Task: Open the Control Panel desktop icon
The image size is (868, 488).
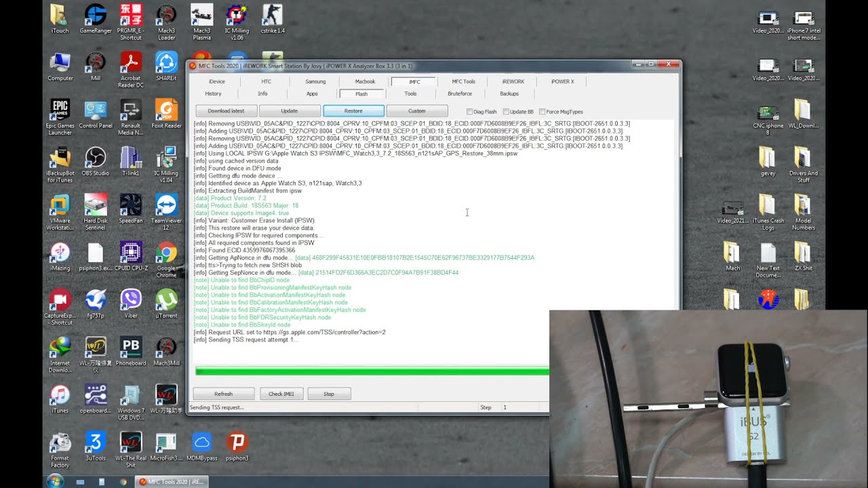Action: (x=96, y=115)
